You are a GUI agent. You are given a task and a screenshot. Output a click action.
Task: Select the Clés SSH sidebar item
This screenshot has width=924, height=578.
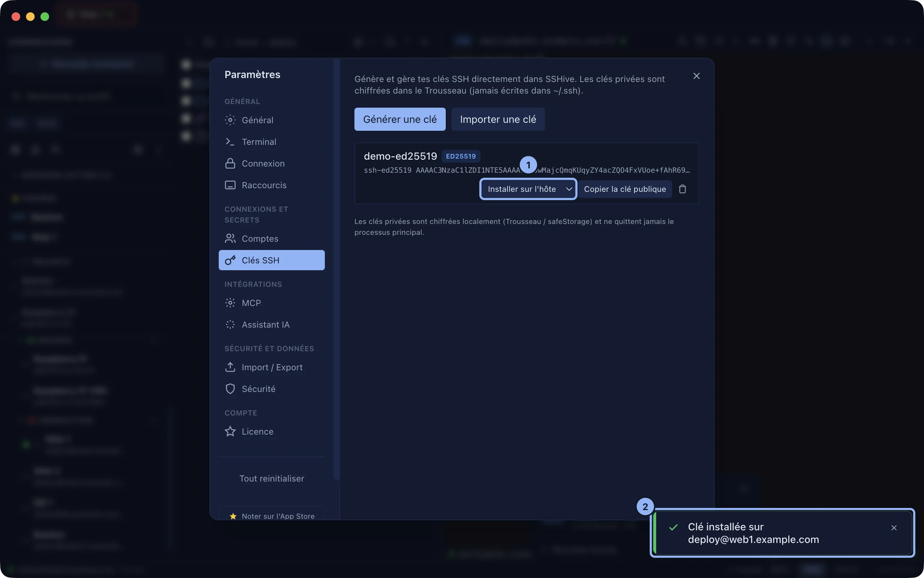[x=271, y=260]
